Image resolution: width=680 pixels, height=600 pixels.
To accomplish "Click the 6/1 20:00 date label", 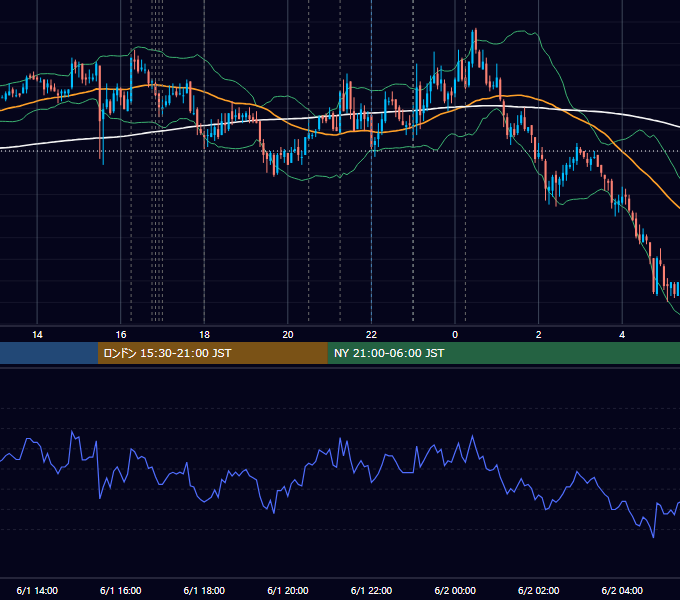I will tap(288, 590).
